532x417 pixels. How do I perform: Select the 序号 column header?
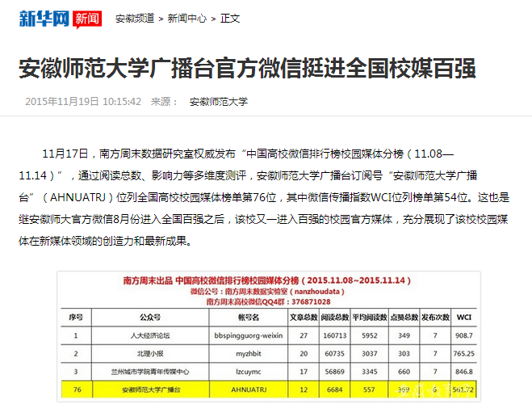[x=77, y=318]
